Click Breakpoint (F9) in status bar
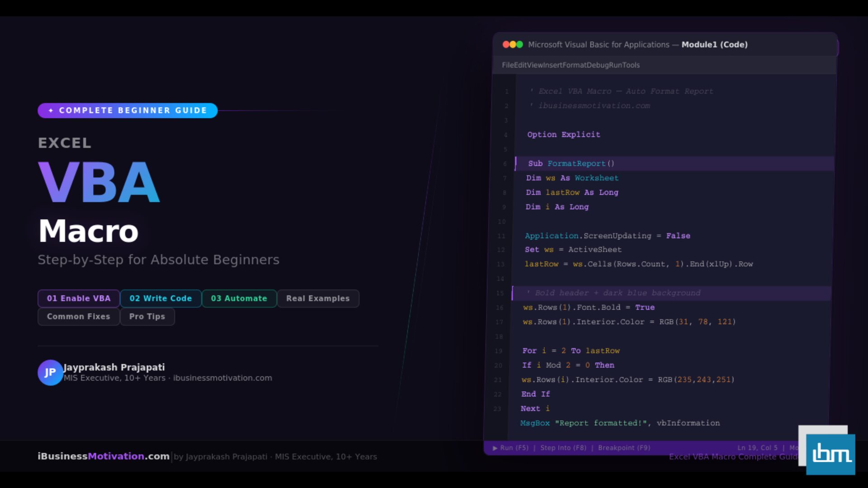Image resolution: width=868 pixels, height=488 pixels. click(x=624, y=448)
